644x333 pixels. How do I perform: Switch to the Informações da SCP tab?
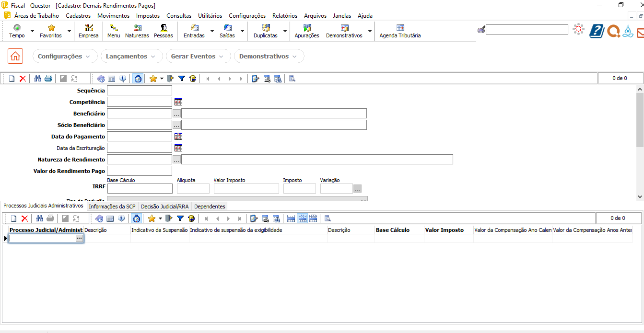point(112,207)
